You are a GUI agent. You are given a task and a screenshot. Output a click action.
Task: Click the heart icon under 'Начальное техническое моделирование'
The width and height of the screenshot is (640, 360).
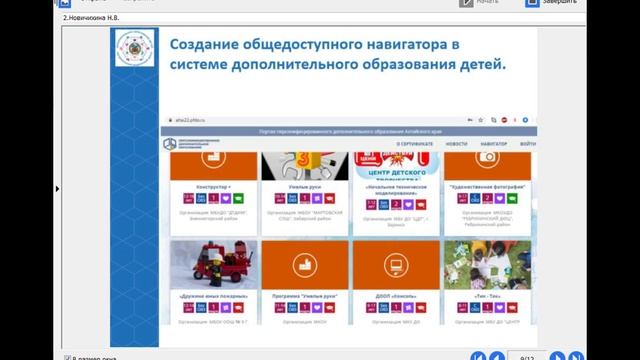[x=409, y=204]
